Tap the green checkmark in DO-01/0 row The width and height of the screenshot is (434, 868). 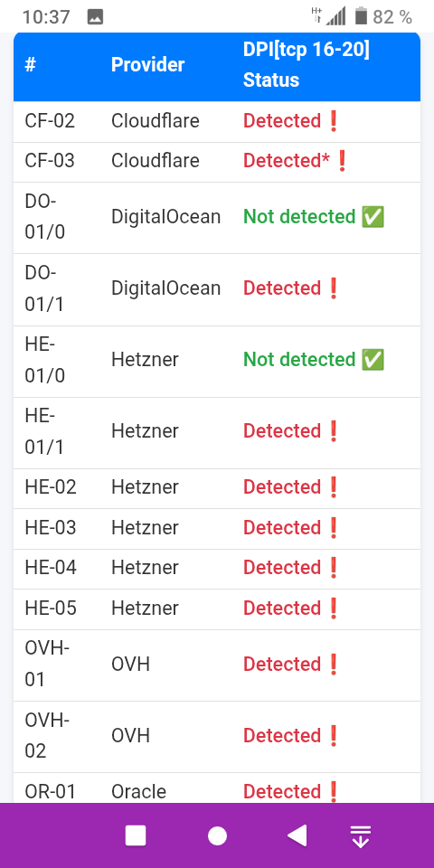(x=373, y=217)
